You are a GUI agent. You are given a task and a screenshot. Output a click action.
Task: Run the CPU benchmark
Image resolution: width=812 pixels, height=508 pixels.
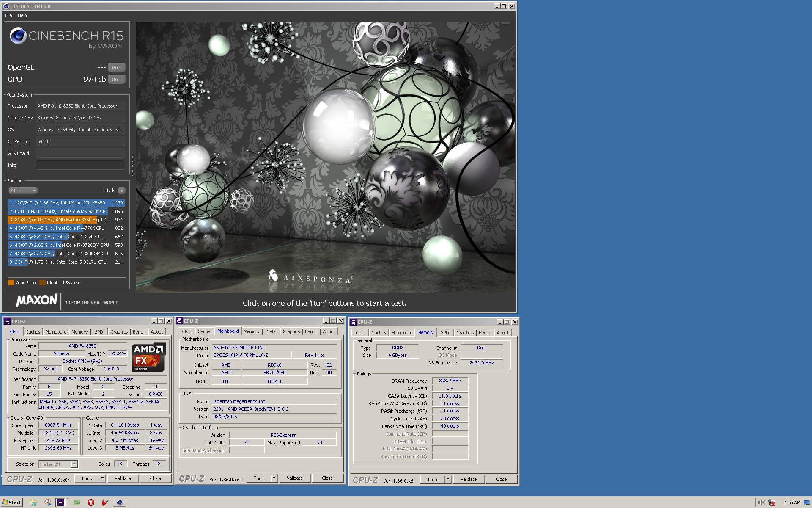pos(116,80)
